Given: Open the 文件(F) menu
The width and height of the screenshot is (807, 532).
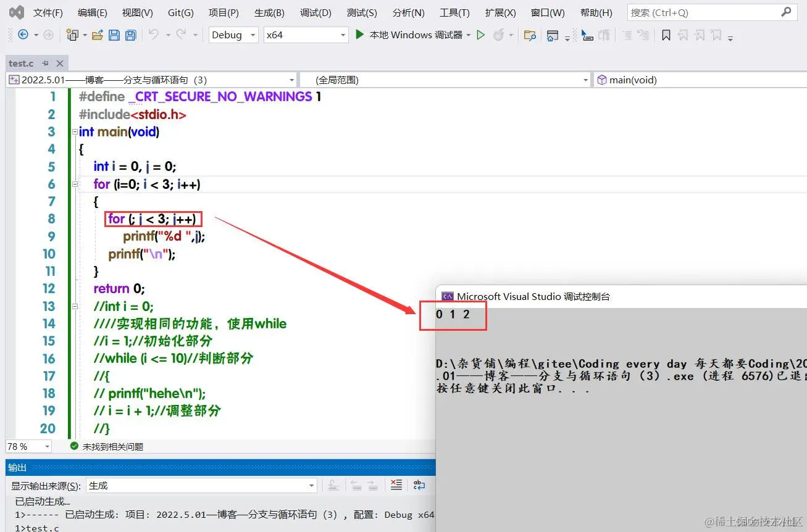Looking at the screenshot, I should pos(48,12).
